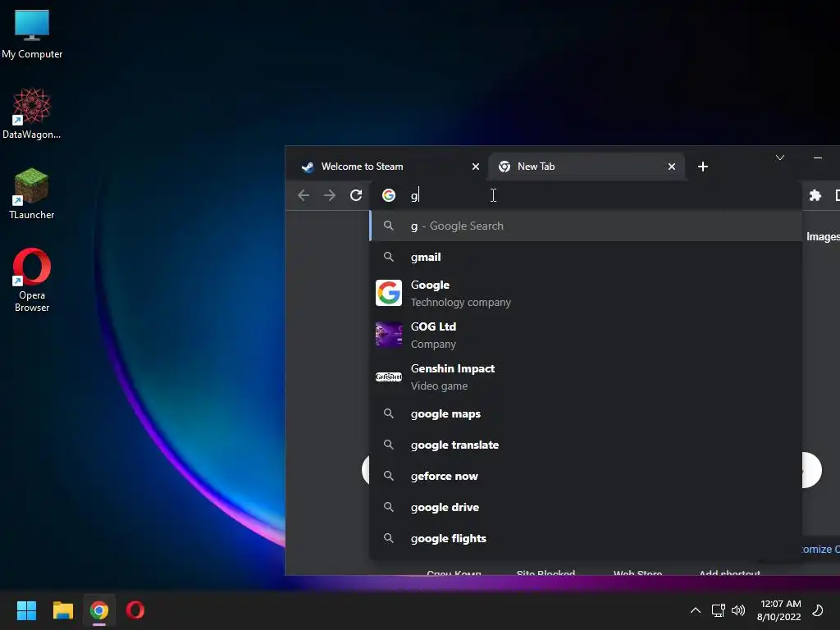Viewport: 840px width, 630px height.
Task: Click the Genshin Impact logo thumbnail
Action: (x=389, y=377)
